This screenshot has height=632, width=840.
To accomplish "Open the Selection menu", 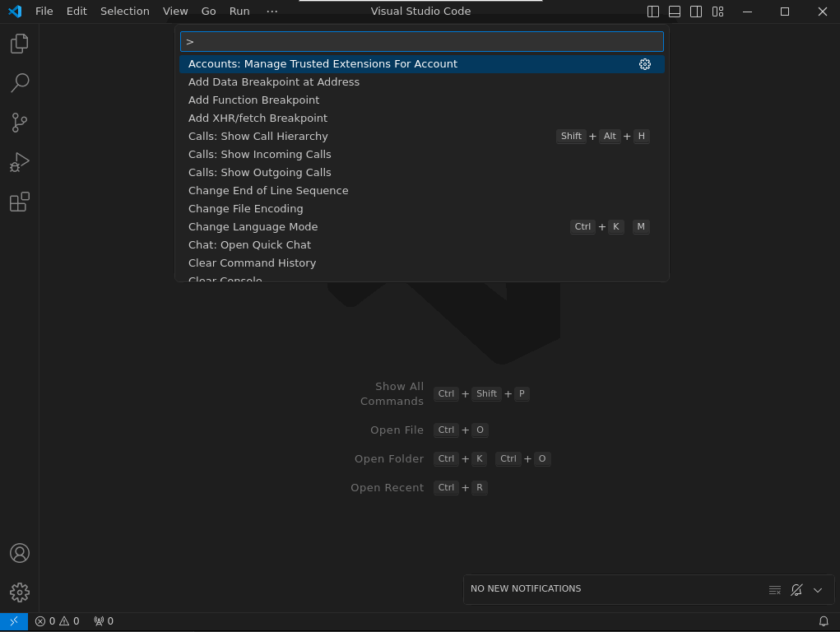I will click(125, 12).
